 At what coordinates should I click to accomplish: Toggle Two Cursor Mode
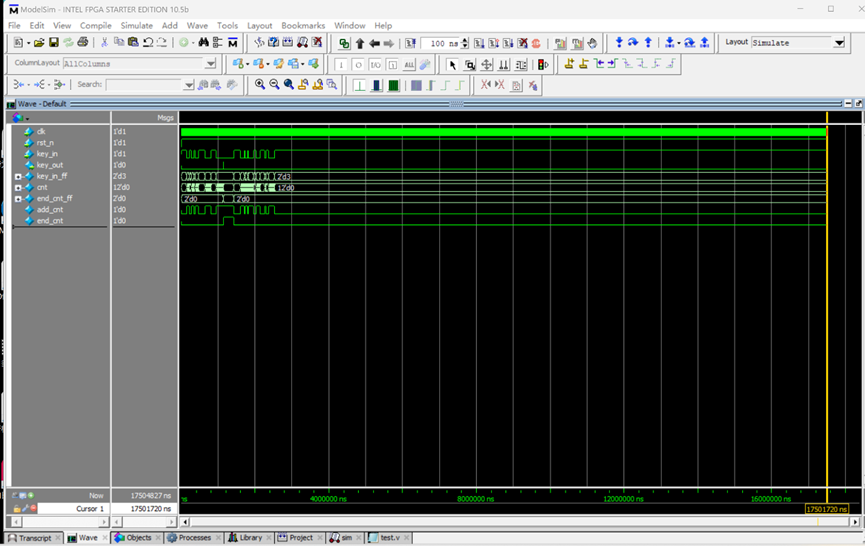coord(504,65)
